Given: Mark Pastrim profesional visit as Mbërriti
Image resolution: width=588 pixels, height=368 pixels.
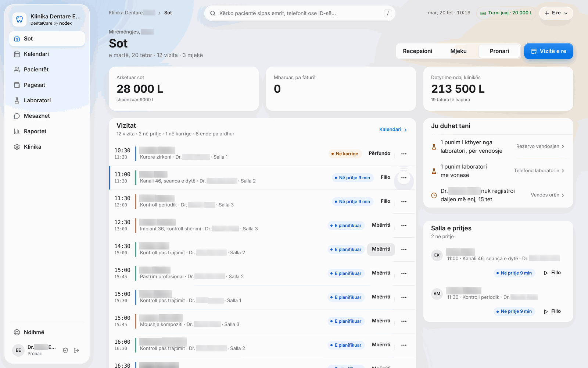Looking at the screenshot, I should (x=381, y=273).
